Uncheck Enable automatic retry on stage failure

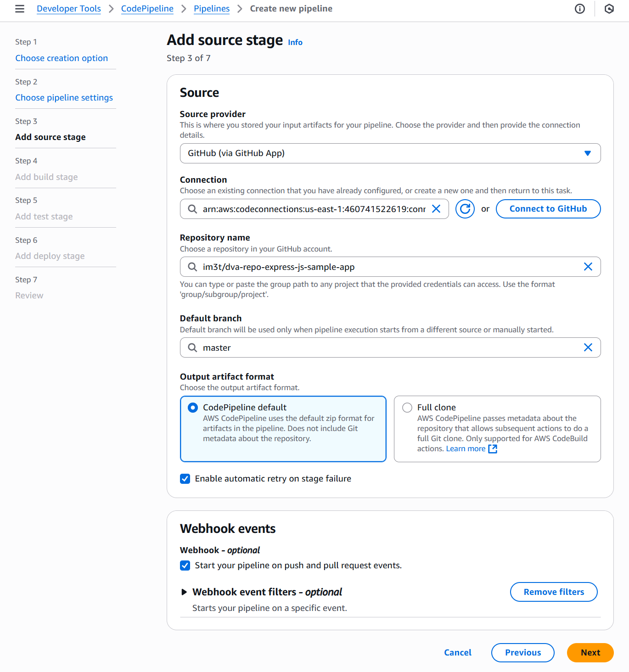[x=185, y=479]
